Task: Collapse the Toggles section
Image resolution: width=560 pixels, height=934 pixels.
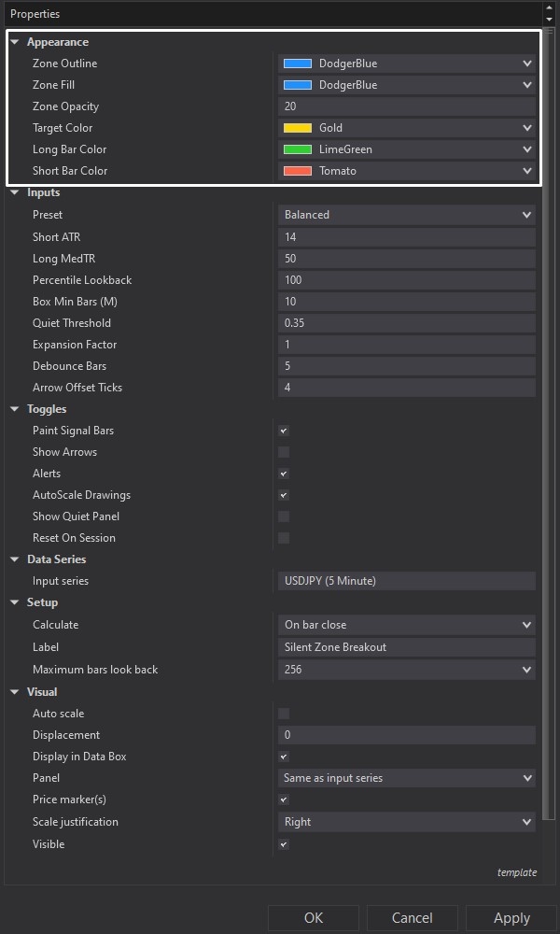Action: tap(15, 409)
